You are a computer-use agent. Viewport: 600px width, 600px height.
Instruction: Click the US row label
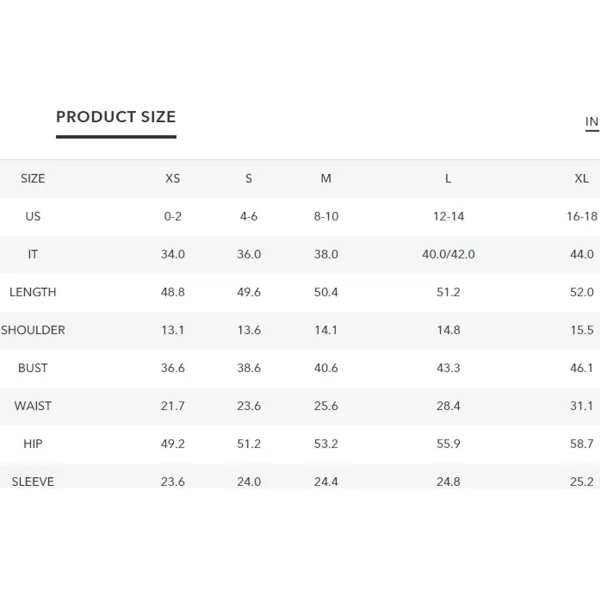pos(33,216)
